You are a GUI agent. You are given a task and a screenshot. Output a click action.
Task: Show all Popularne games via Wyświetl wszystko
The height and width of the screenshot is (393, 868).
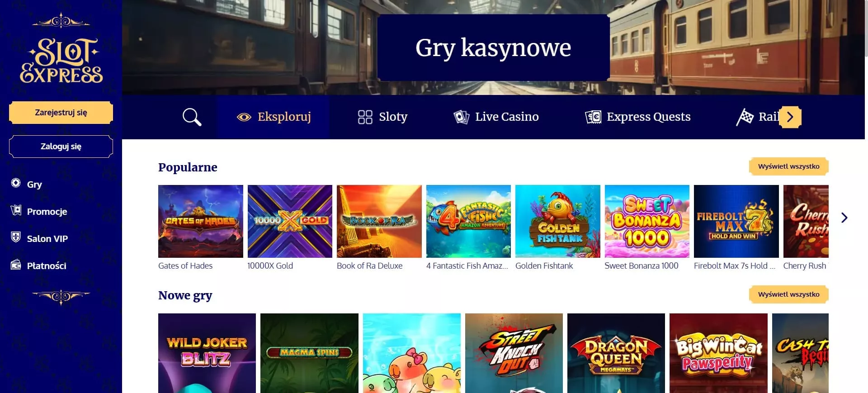pos(788,166)
